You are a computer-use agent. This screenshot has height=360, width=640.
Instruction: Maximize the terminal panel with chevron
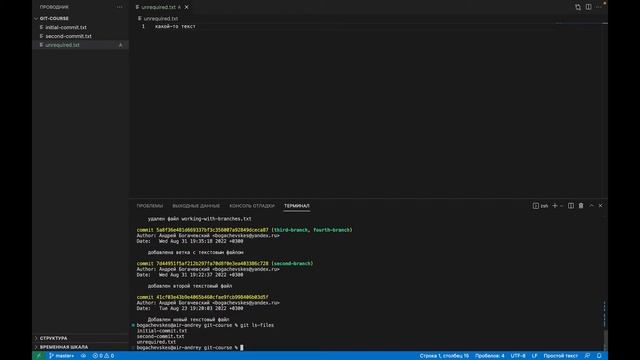coord(591,206)
